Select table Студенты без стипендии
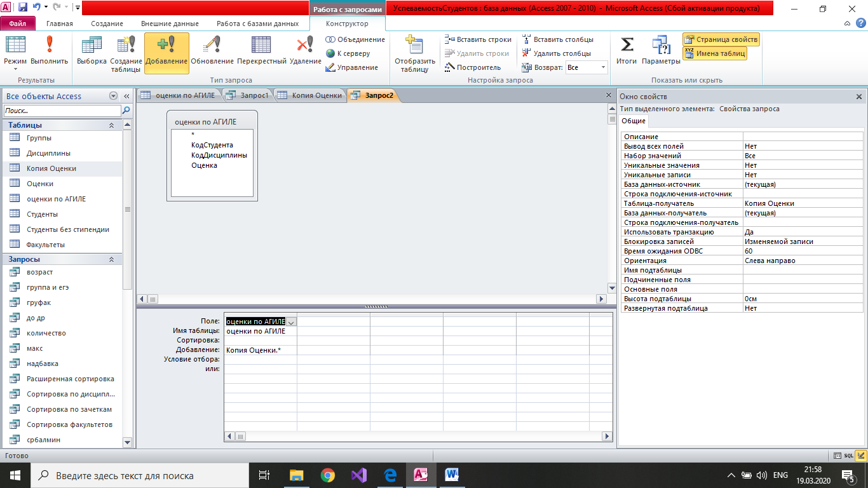The image size is (868, 488). coord(62,229)
